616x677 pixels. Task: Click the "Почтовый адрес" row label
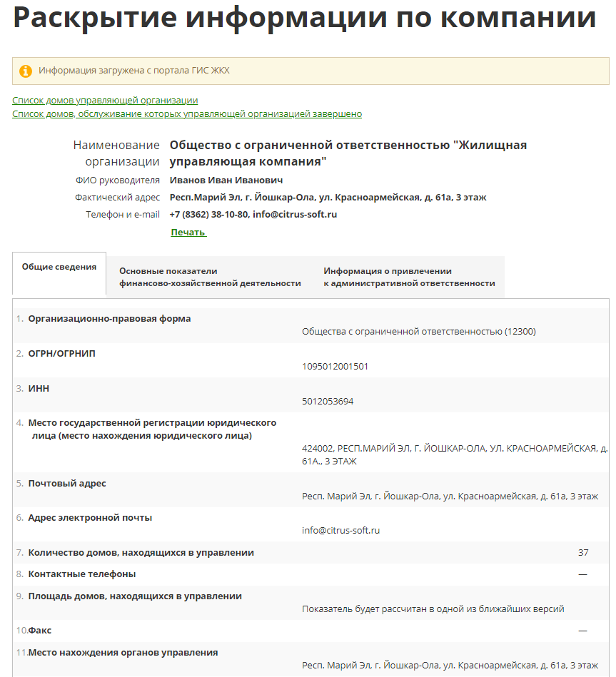(67, 484)
